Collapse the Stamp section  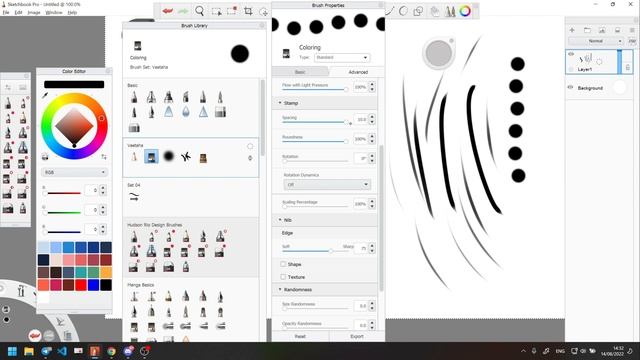coord(280,103)
